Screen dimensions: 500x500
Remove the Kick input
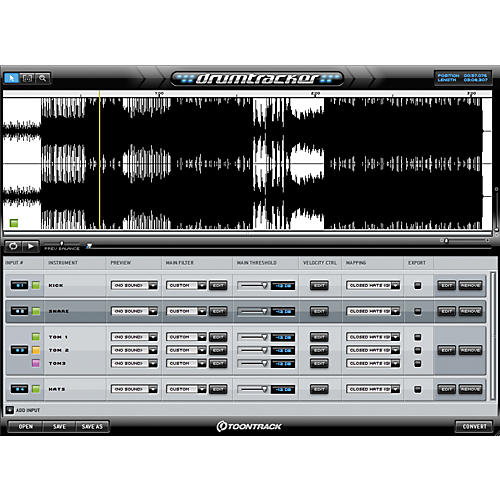(470, 285)
